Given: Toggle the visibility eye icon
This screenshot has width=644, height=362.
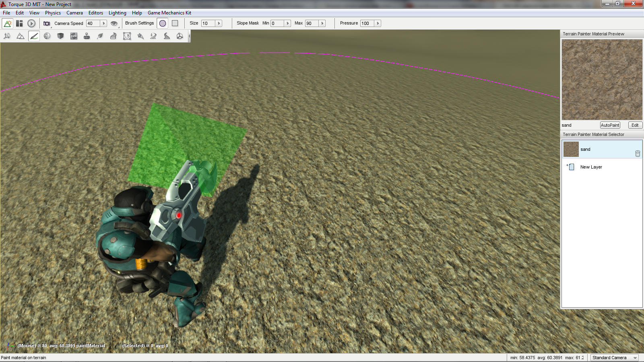Looking at the screenshot, I should 114,23.
